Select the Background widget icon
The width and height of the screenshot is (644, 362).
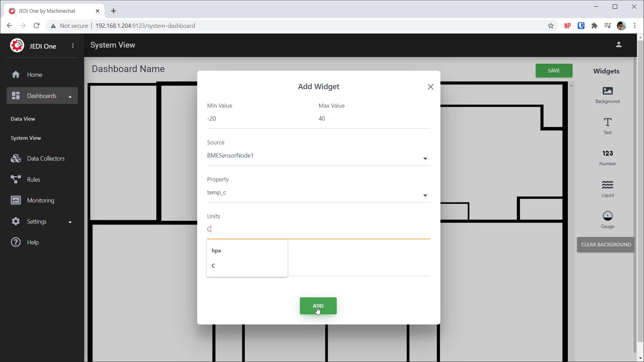pos(607,91)
